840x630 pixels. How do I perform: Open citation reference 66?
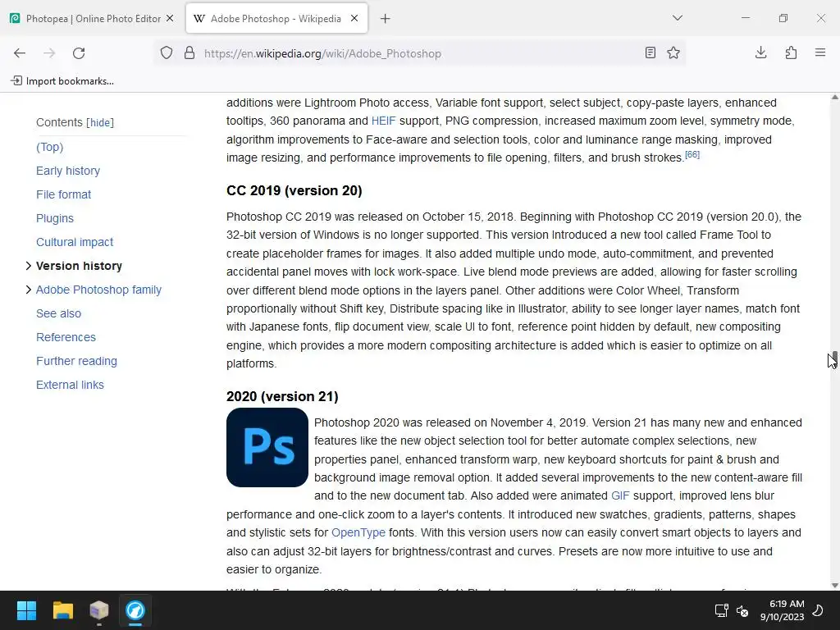coord(692,154)
